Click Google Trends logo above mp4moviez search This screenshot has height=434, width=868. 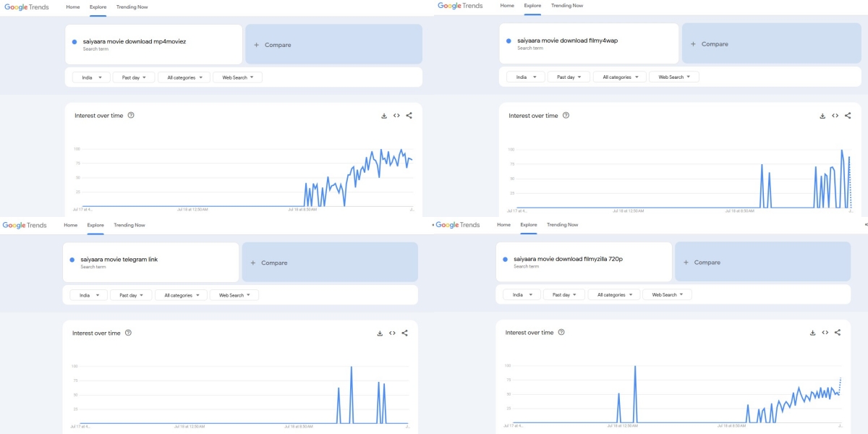(25, 7)
